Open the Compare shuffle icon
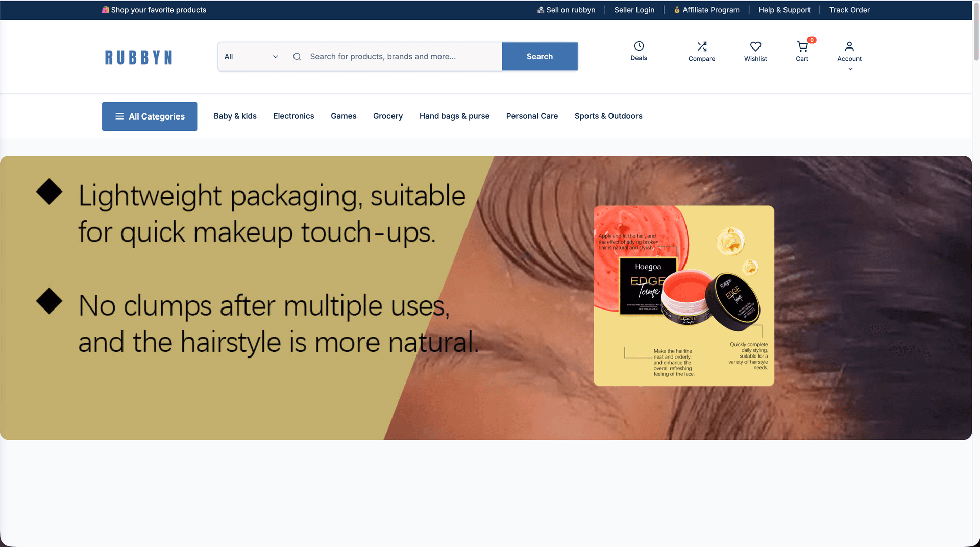The height and width of the screenshot is (547, 980). pos(702,46)
